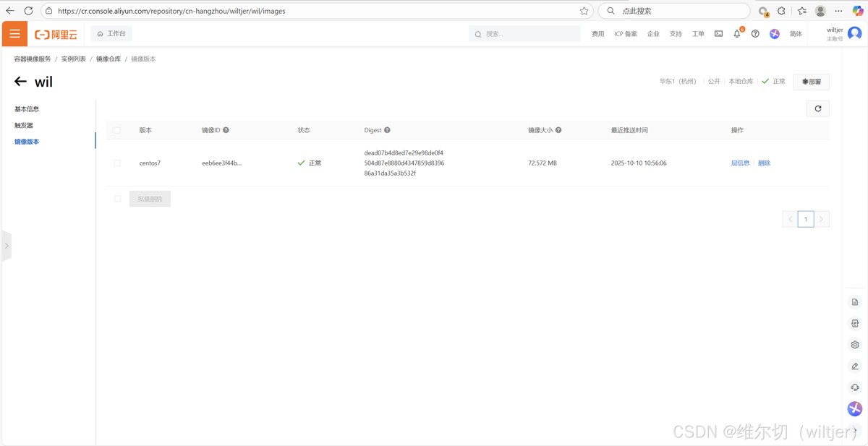Open the notification bell
This screenshot has height=446, width=868.
pyautogui.click(x=737, y=34)
